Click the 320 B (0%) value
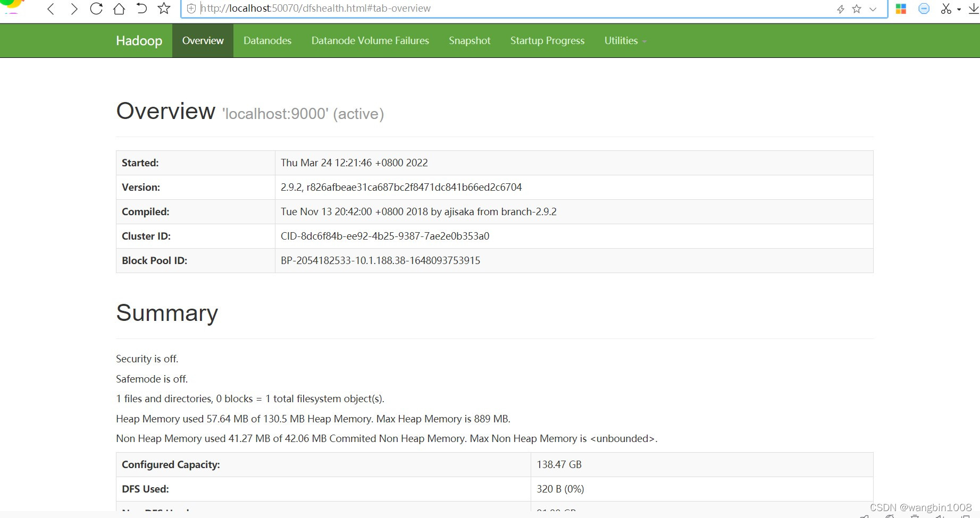The height and width of the screenshot is (518, 980). pos(560,489)
